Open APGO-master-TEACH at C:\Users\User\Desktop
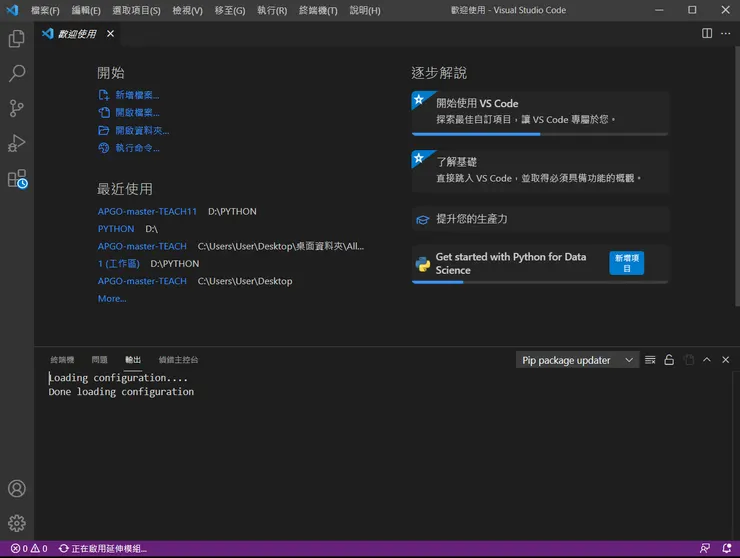This screenshot has width=740, height=558. [x=142, y=281]
